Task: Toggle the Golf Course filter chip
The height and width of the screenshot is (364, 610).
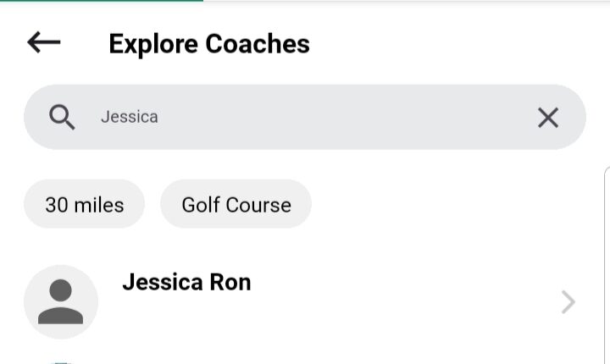Action: 236,205
